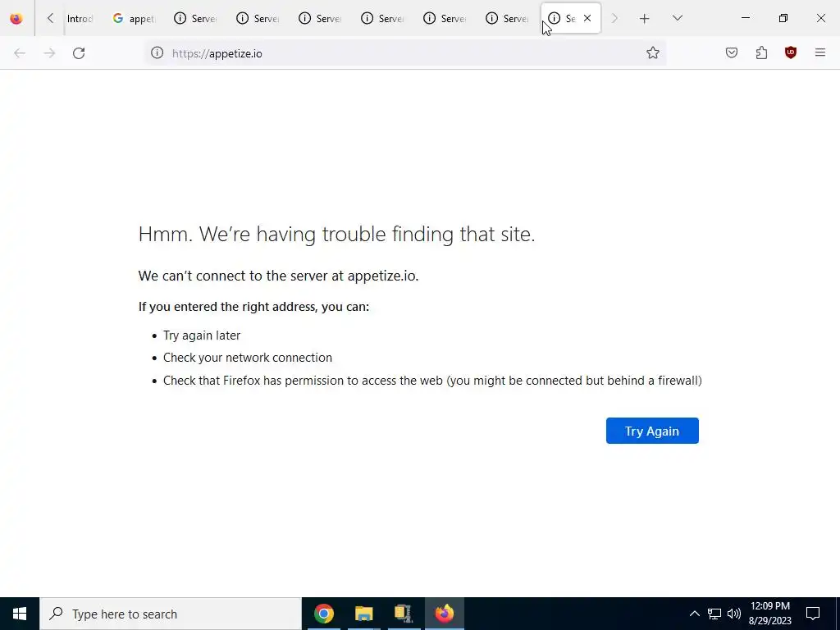
Task: Click the Firefox View icon
Action: pos(16,18)
